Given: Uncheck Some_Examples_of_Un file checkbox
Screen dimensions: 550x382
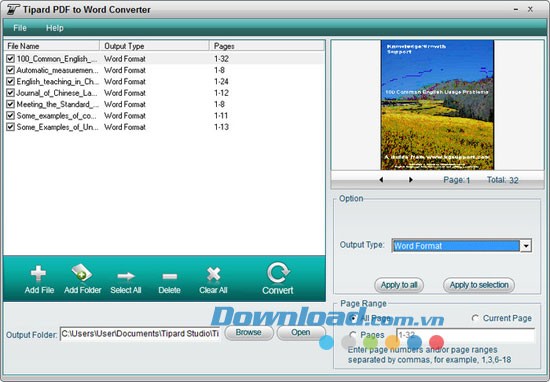Looking at the screenshot, I should coord(11,127).
